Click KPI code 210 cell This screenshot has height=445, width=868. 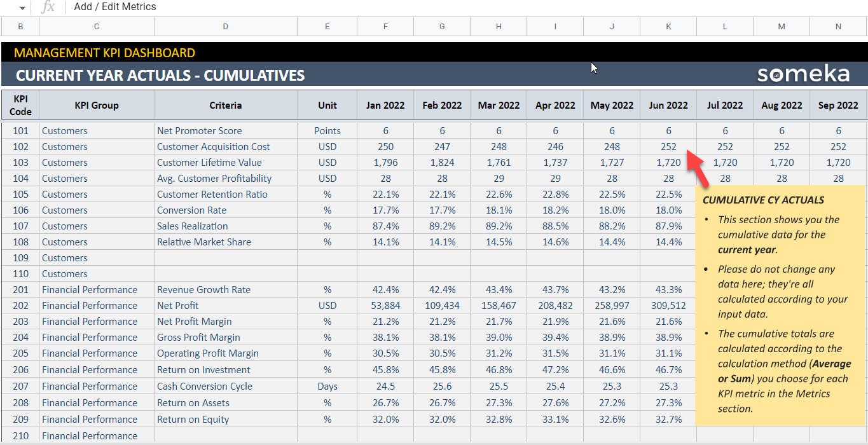point(20,435)
